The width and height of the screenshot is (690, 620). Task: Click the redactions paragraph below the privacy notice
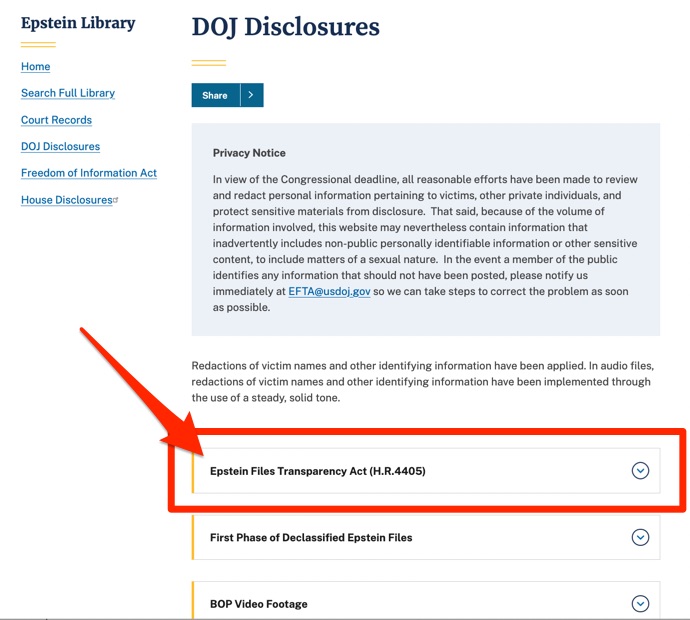(421, 382)
